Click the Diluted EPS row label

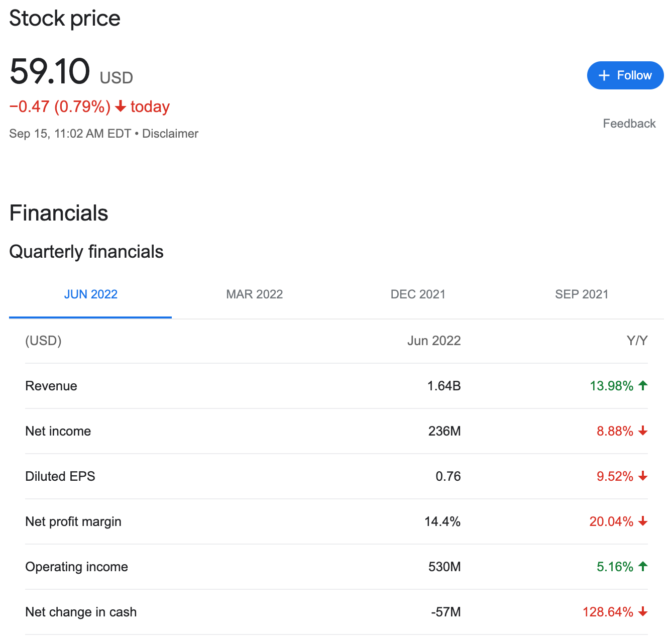click(x=60, y=476)
